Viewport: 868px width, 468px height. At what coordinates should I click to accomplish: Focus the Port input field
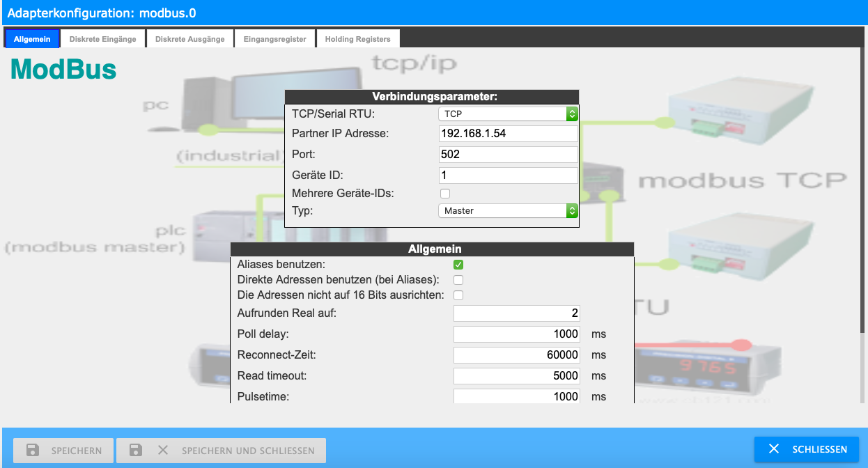pyautogui.click(x=508, y=155)
